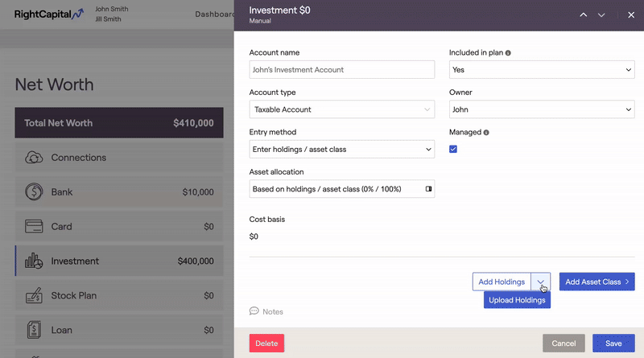This screenshot has width=644, height=358.
Task: Open the Entry method dropdown
Action: pyautogui.click(x=342, y=149)
